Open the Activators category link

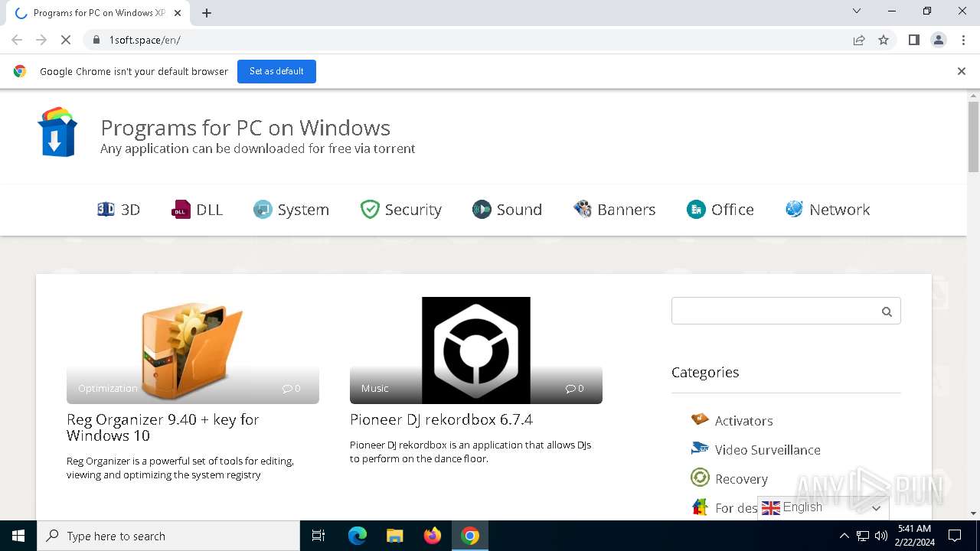tap(743, 421)
